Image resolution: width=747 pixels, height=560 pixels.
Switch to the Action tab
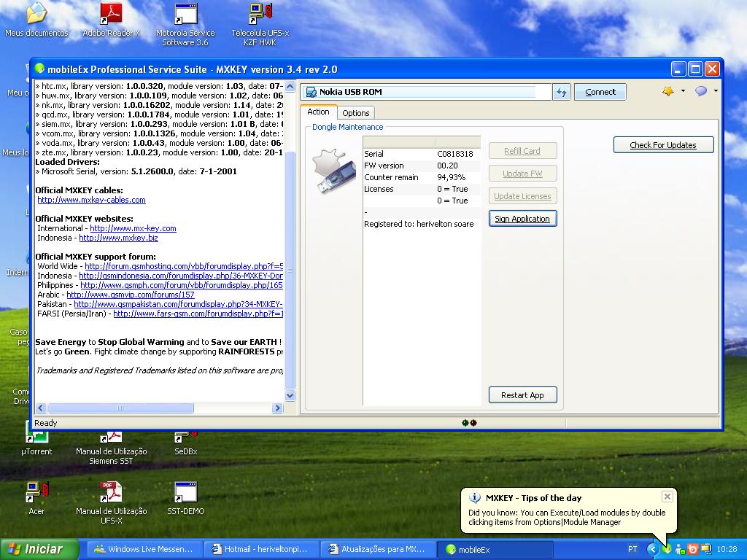pos(318,112)
